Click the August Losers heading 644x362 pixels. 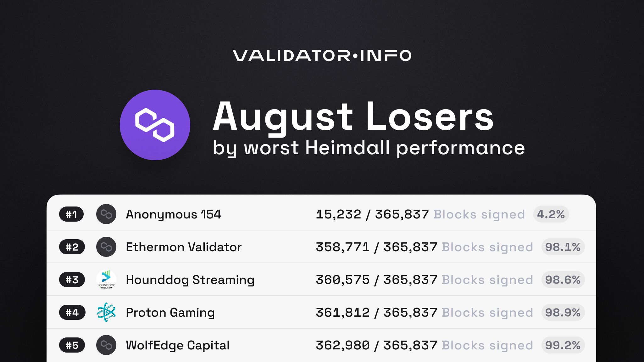click(x=353, y=117)
